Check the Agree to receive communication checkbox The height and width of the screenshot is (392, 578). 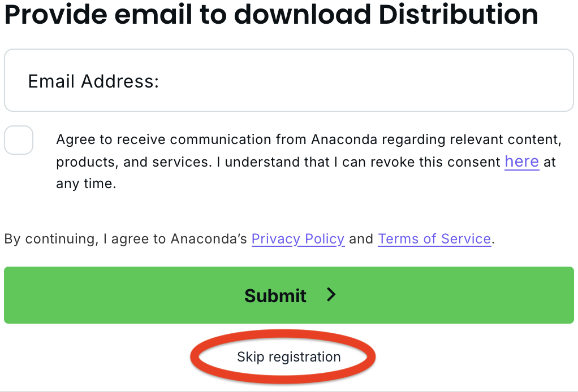19,140
